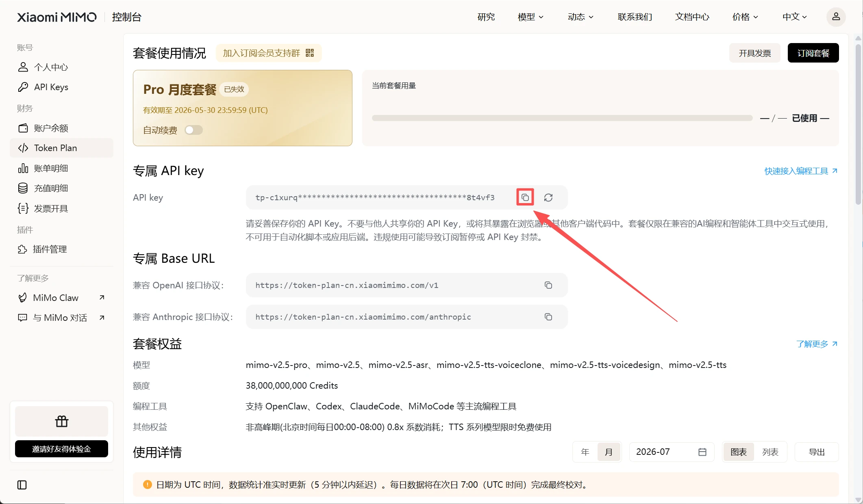
Task: Open 与 MiMo 对话 sidebar link
Action: coord(61,318)
